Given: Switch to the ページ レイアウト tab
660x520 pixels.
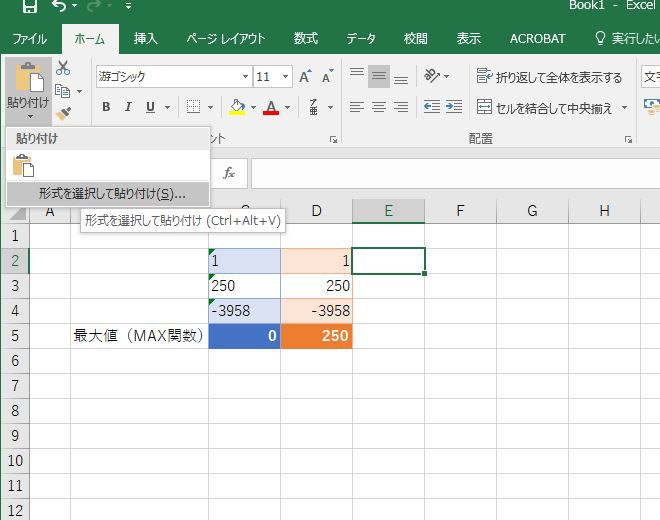Looking at the screenshot, I should [x=226, y=39].
